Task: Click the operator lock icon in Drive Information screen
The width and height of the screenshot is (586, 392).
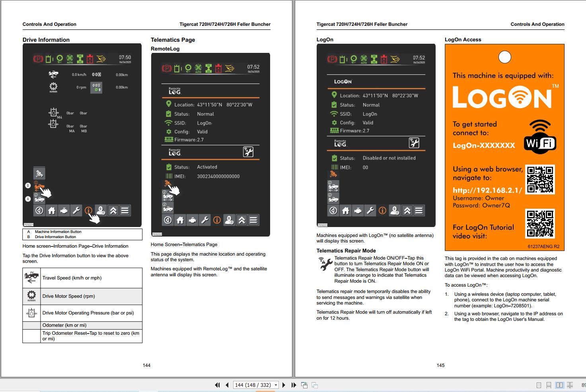Action: pyautogui.click(x=101, y=211)
